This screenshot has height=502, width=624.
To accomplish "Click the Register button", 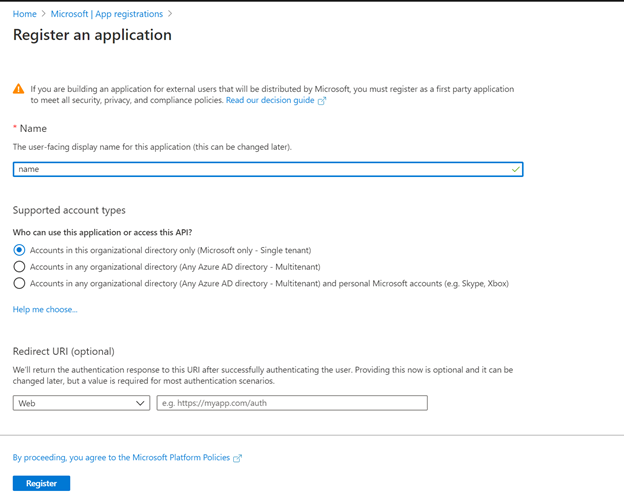I will pos(41,483).
